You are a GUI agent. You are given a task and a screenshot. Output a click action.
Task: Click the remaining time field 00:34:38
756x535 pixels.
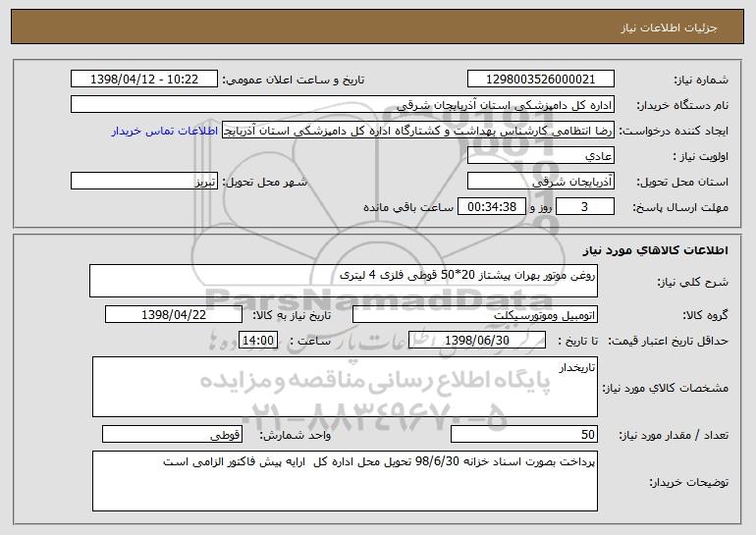[x=491, y=207]
